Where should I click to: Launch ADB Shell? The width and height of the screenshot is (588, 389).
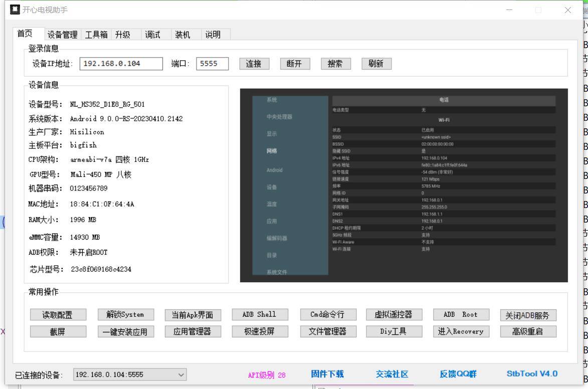pyautogui.click(x=259, y=315)
